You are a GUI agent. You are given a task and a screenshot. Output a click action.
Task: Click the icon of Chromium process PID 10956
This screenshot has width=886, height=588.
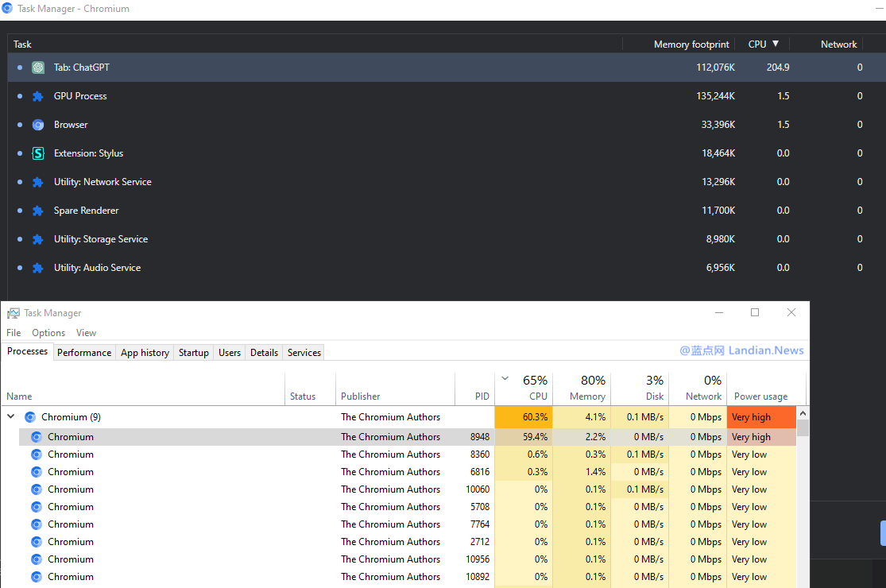(x=37, y=559)
